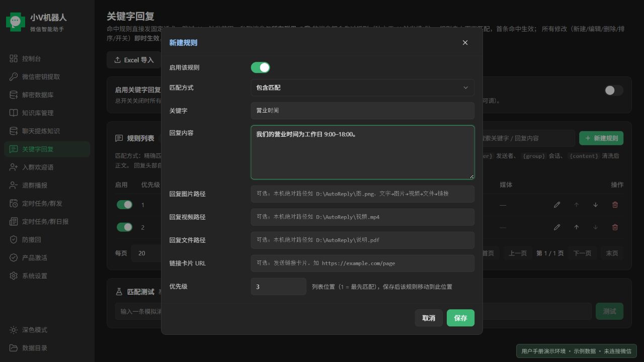
Task: Click the 测试 button in 匹配测试
Action: coord(609,311)
